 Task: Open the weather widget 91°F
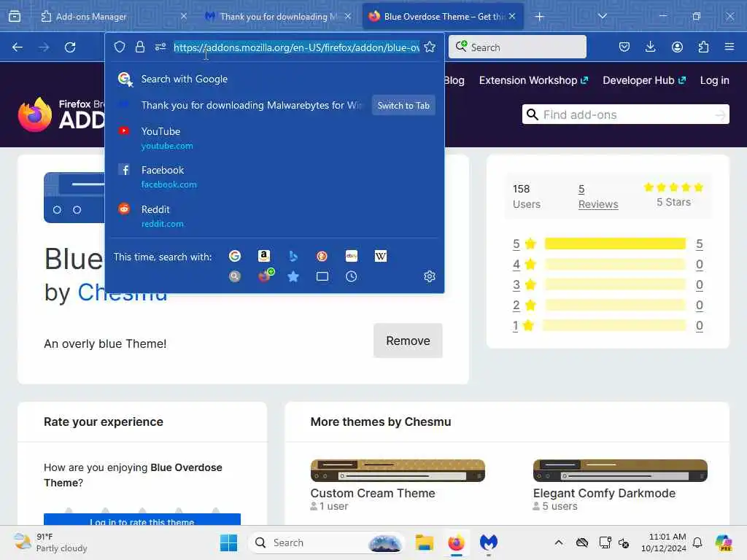pos(50,542)
